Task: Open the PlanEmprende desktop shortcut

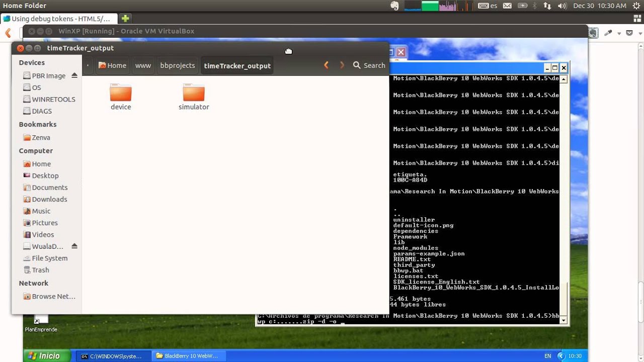Action: tap(41, 324)
